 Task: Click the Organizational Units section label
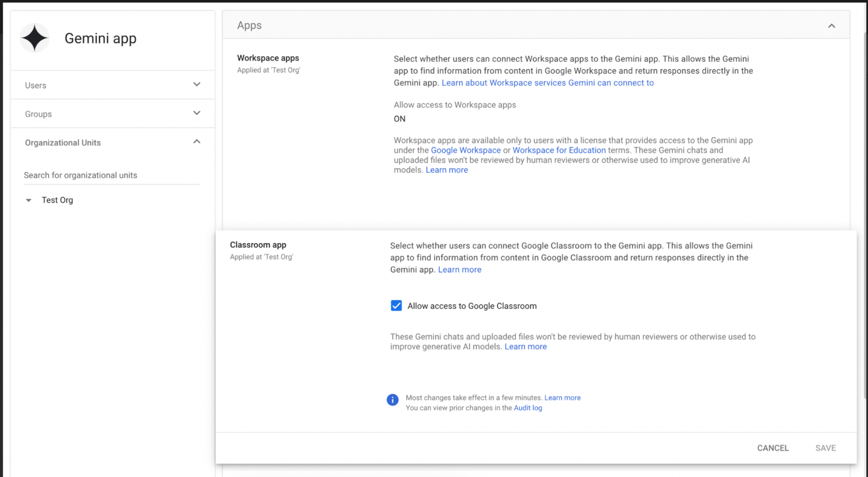tap(63, 143)
